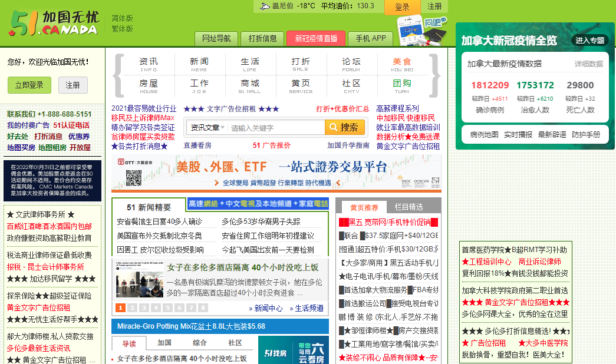Go to the 资讯 INFO section
Viewport: 616px width, 364px height.
pyautogui.click(x=149, y=64)
